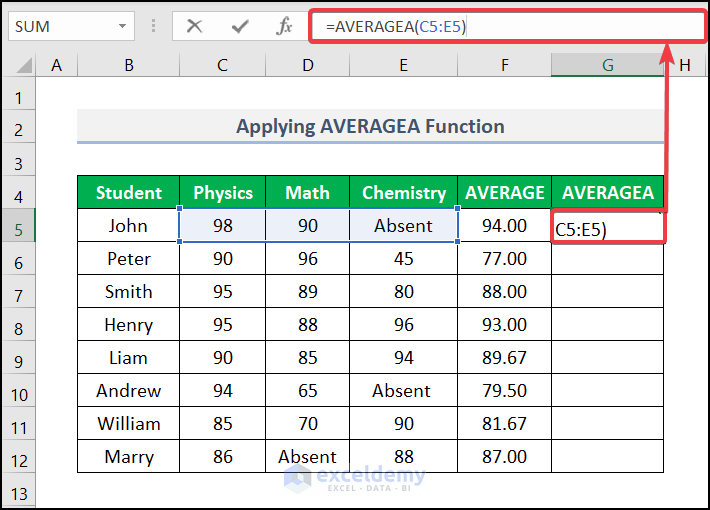Click the empty AVERAGEA cell for Peter
Viewport: 710px width, 510px height.
(x=608, y=259)
